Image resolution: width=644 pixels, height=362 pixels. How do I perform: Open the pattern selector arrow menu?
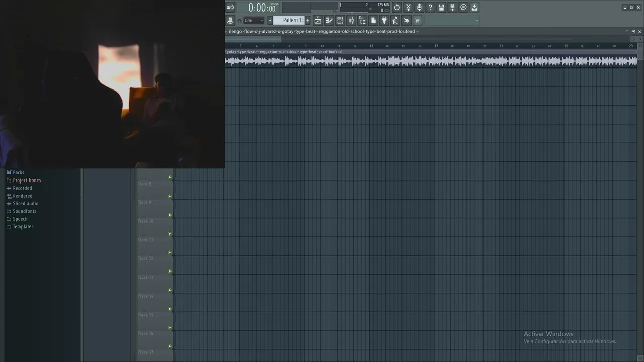point(270,20)
